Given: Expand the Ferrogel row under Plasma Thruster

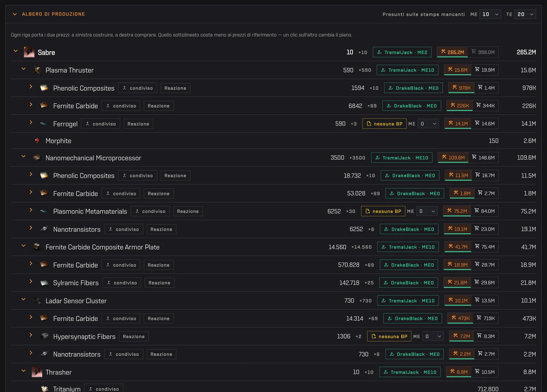Looking at the screenshot, I should coord(31,122).
